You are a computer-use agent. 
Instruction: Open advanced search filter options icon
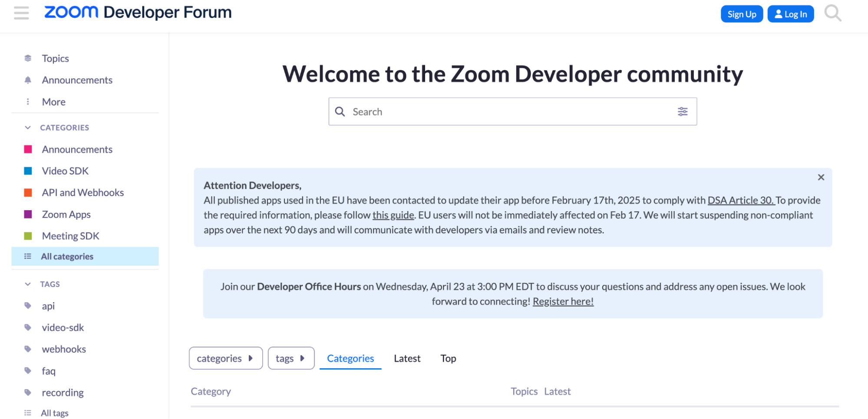pos(683,112)
